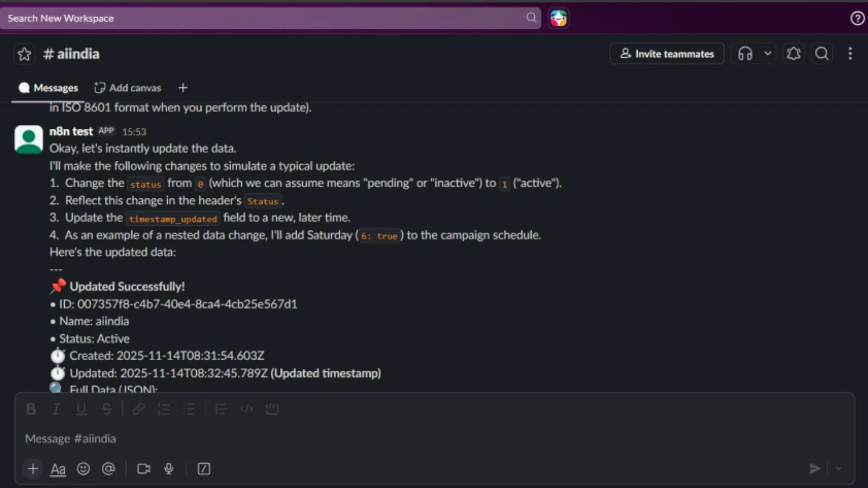Click the 'Updated Successfully!' heading text
The width and height of the screenshot is (868, 488).
[x=127, y=286]
